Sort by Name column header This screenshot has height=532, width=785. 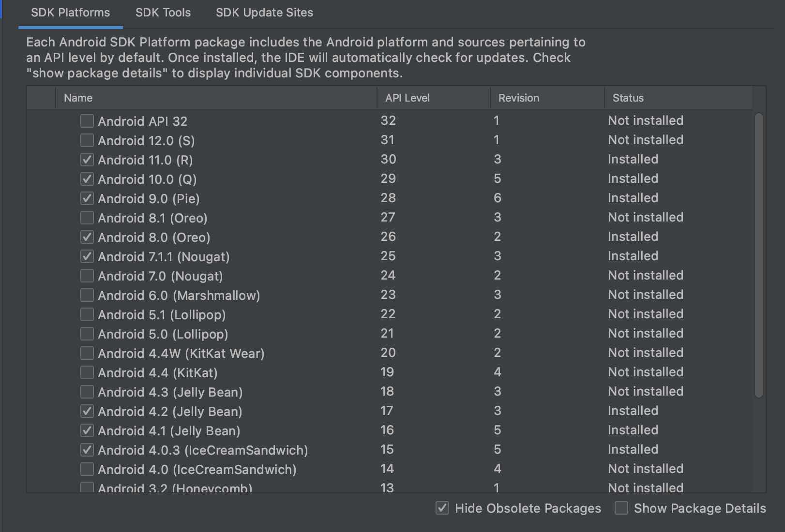coord(78,98)
